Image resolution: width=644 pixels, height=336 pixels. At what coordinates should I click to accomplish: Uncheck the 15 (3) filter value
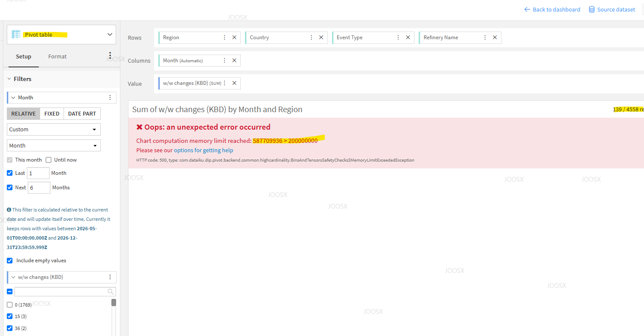pos(10,316)
